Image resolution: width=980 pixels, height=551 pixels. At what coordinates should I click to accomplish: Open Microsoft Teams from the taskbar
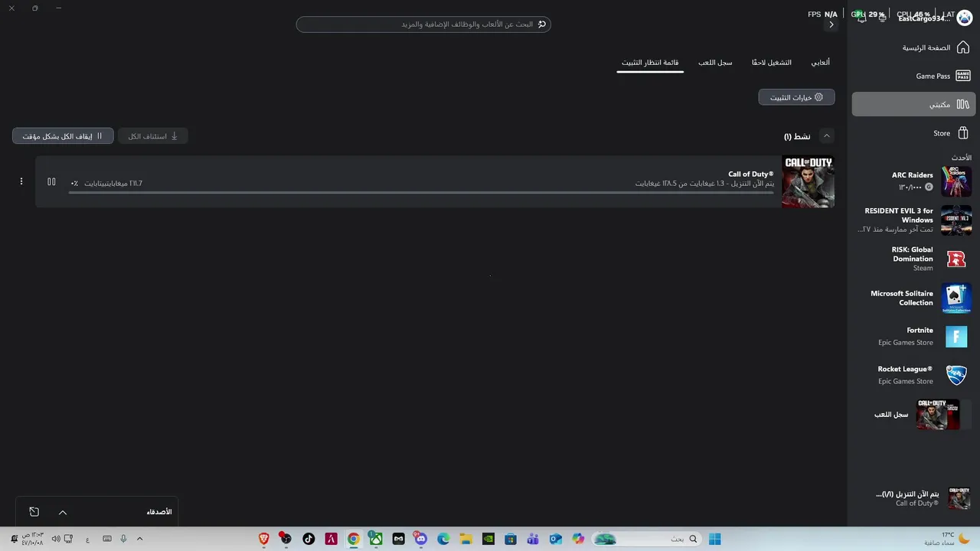point(533,539)
